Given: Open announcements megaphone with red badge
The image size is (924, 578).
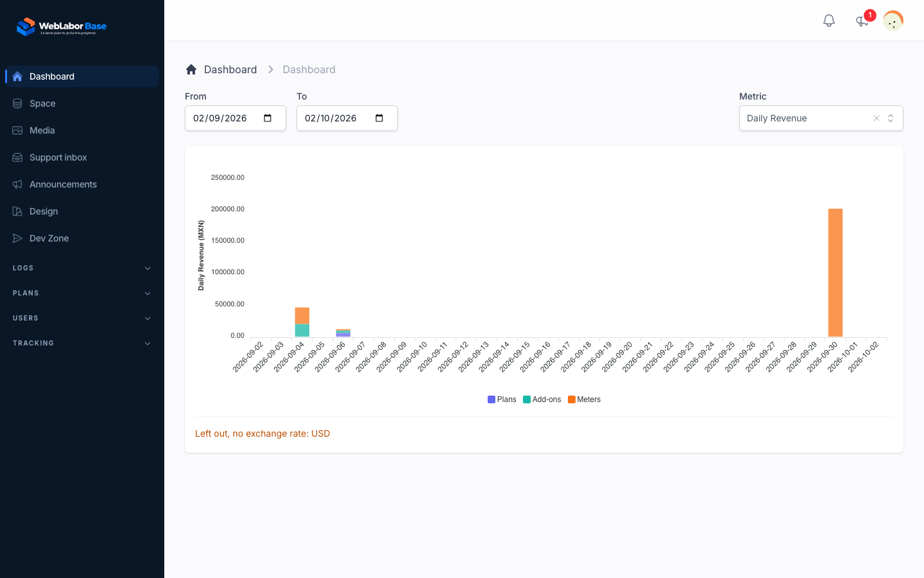Looking at the screenshot, I should coord(862,21).
